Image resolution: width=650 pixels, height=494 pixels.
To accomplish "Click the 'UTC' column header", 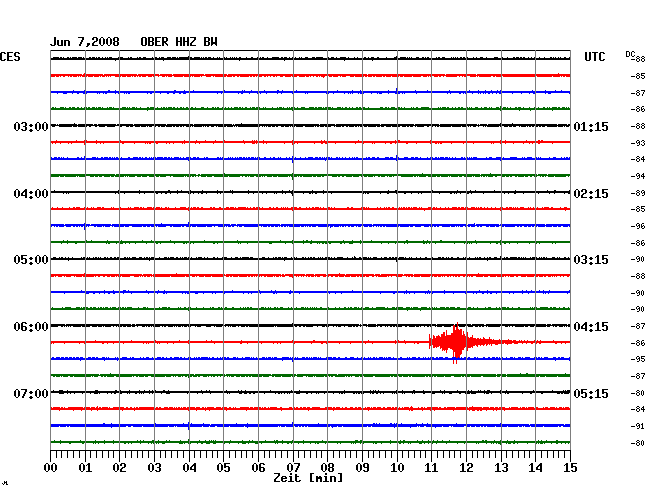I will pyautogui.click(x=594, y=57).
